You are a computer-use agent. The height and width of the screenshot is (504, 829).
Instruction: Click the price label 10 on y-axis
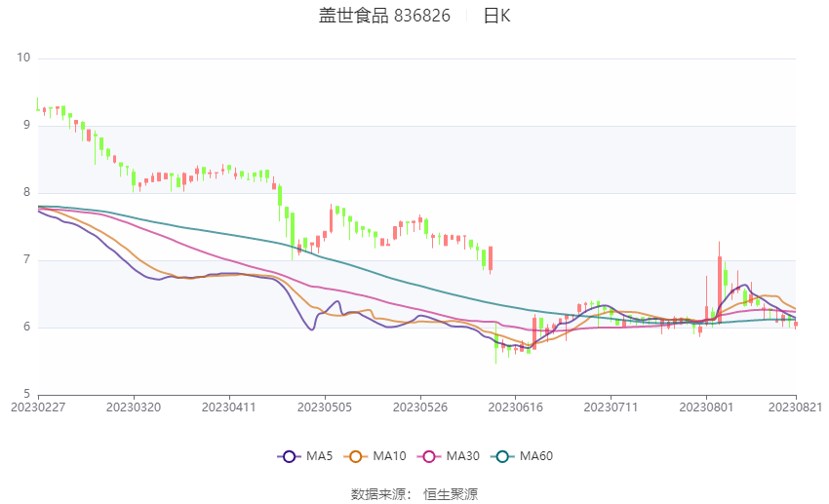(23, 58)
